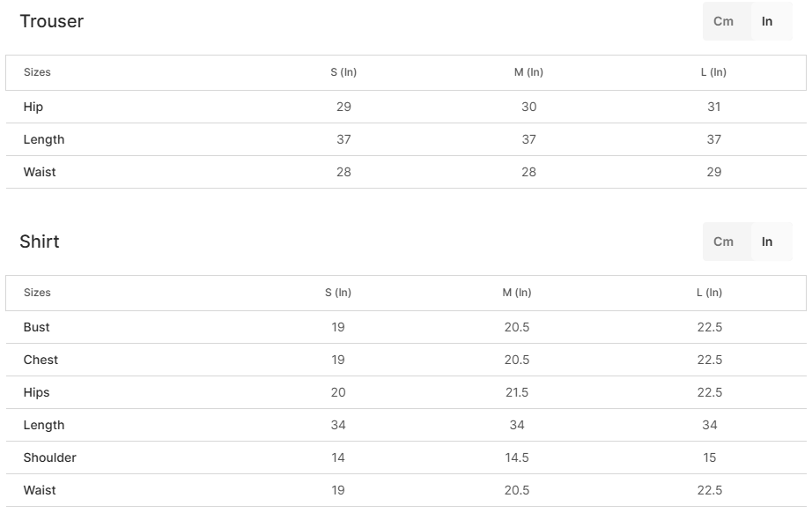Switch Trouser chart to In units
Viewport: 812px width, 513px height.
[x=767, y=21]
